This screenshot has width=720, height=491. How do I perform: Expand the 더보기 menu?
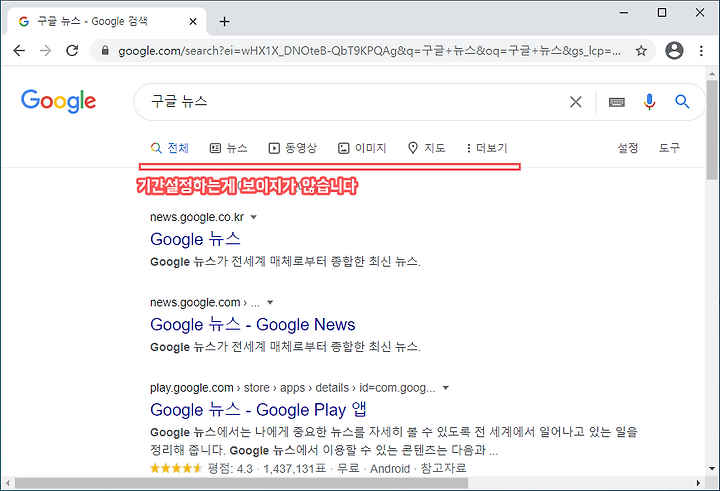487,148
